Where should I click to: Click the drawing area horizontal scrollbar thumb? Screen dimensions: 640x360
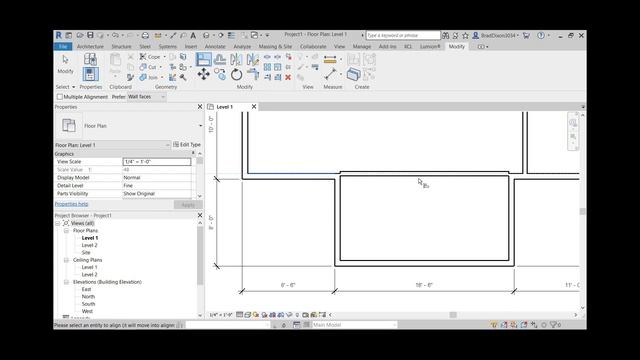tap(453, 315)
